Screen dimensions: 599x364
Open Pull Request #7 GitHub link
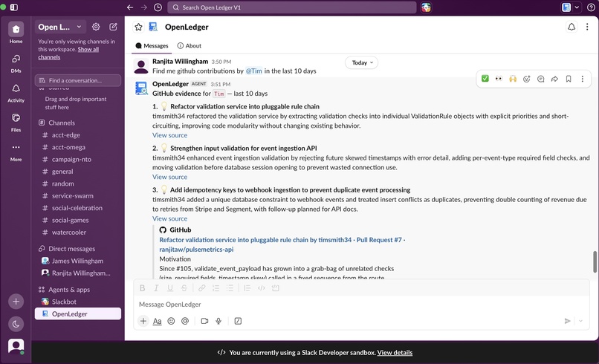coord(282,244)
